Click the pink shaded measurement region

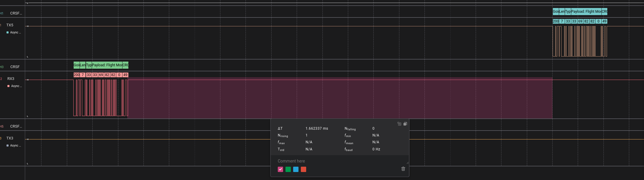340,98
